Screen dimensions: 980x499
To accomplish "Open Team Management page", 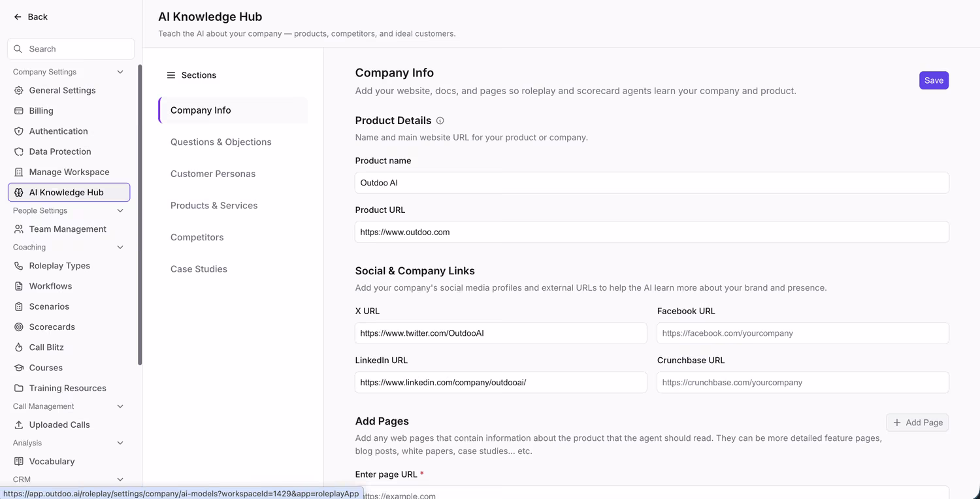I will pos(69,229).
